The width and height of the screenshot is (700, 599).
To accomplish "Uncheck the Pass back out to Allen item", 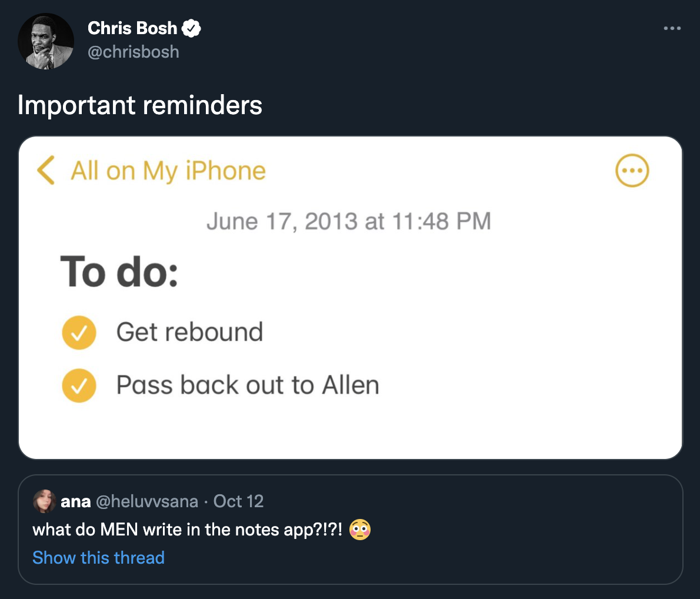I will 79,385.
